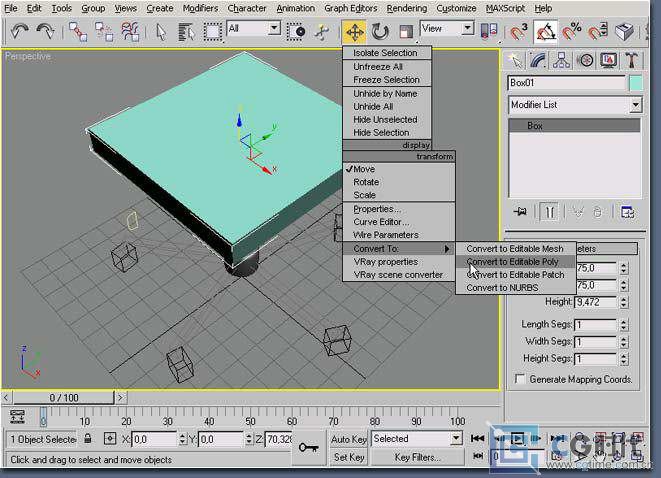The image size is (661, 478).
Task: Enable Generate Mapping Coords checkbox
Action: 520,379
